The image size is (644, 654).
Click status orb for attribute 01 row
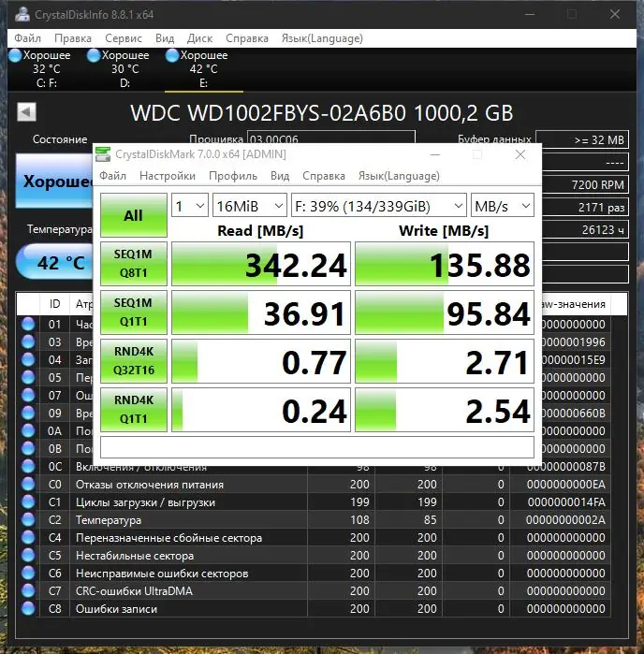(28, 324)
